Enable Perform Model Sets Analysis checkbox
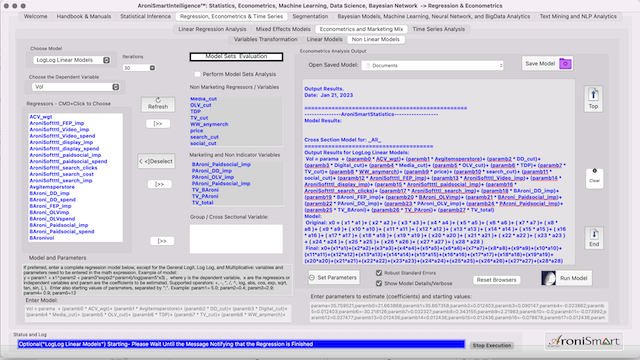The image size is (640, 360). pos(198,74)
